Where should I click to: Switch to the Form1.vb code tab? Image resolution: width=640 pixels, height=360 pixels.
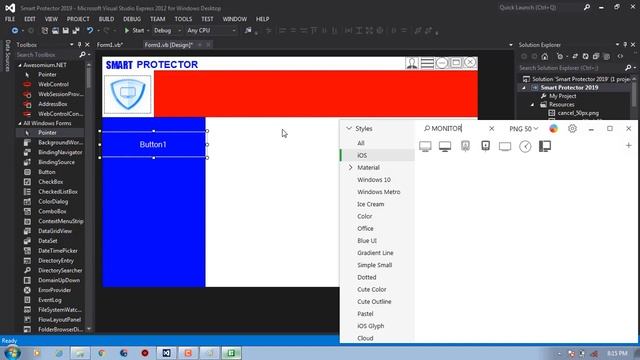click(110, 45)
